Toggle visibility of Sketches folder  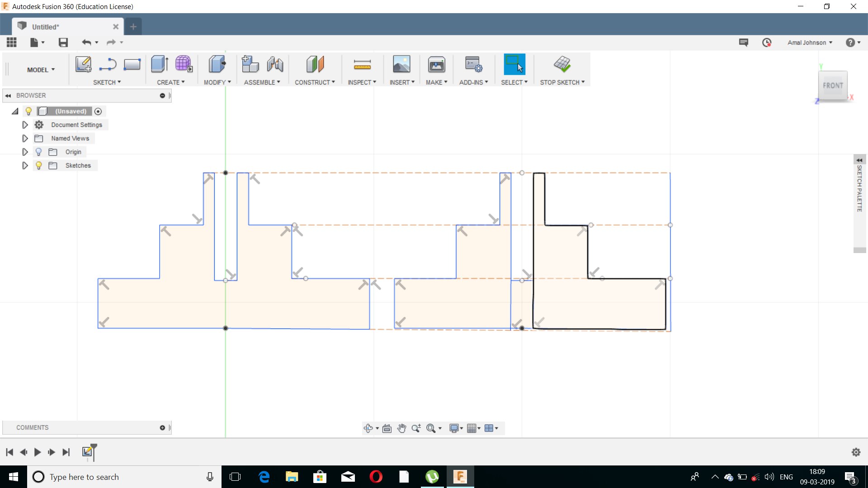(x=39, y=165)
